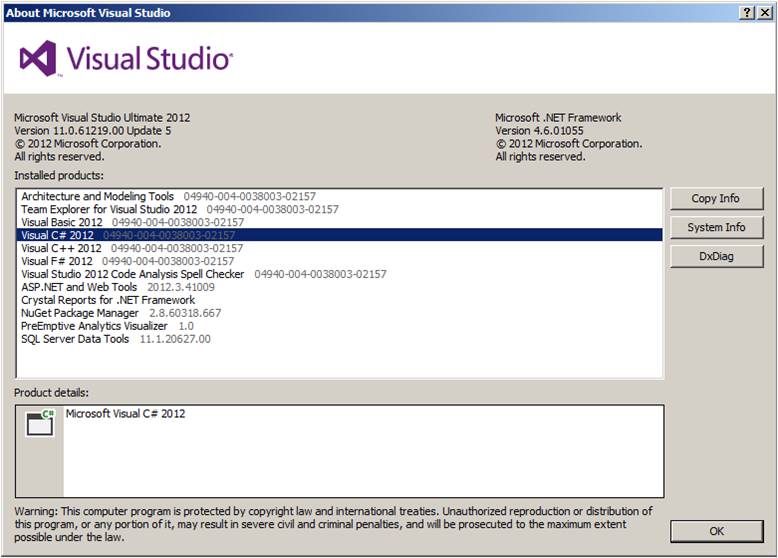Click Version 11.0.61219.00 Update 5 text
The width and height of the screenshot is (778, 558).
(x=93, y=131)
